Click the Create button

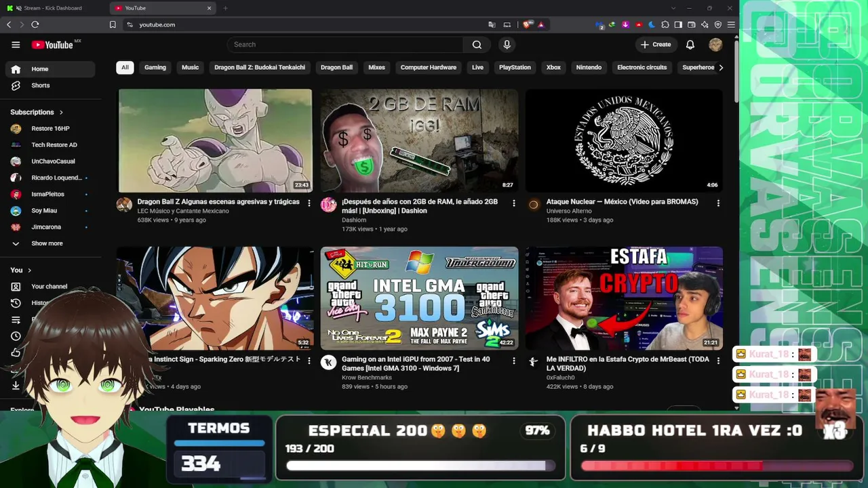pyautogui.click(x=656, y=45)
